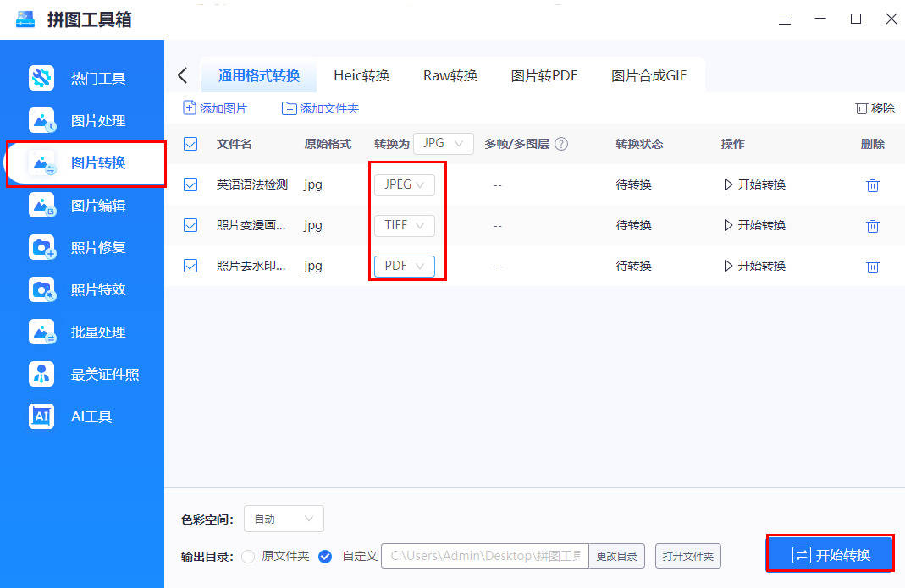Switch to the 通用格式转换 tab

point(258,75)
